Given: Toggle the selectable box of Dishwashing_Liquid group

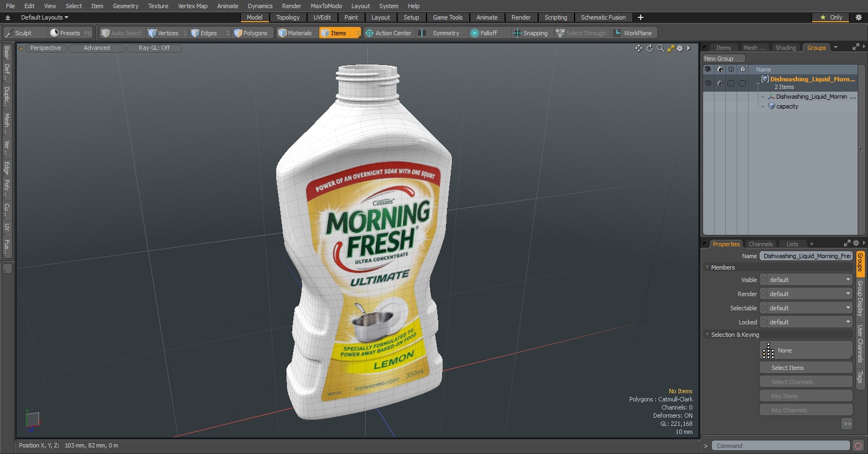Looking at the screenshot, I should pyautogui.click(x=731, y=83).
